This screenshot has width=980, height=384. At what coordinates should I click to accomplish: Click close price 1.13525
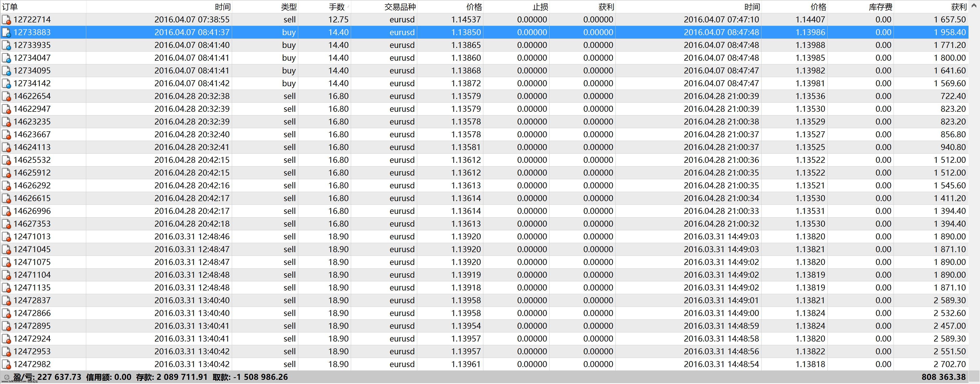coord(810,147)
